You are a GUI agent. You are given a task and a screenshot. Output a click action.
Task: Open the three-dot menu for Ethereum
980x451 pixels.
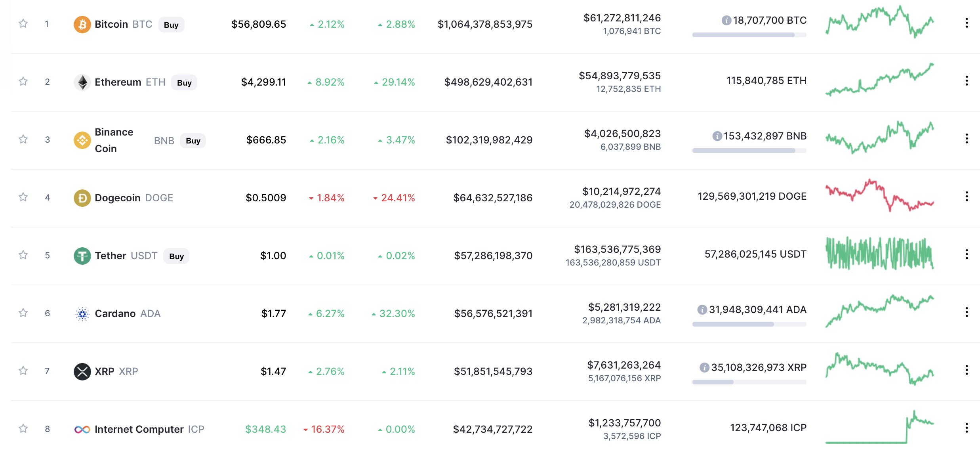coord(967,81)
